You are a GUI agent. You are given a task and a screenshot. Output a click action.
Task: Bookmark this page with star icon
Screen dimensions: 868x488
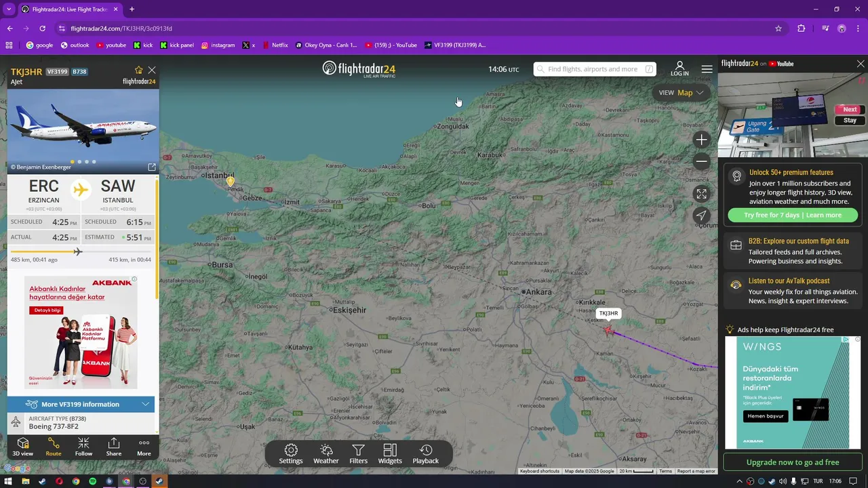click(778, 28)
